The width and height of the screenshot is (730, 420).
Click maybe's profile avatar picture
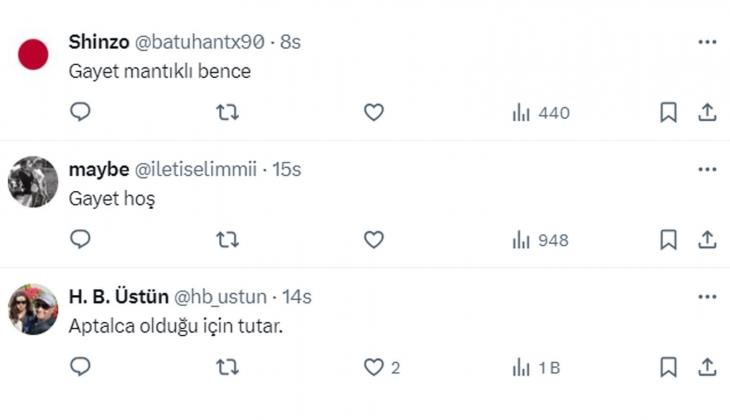[34, 182]
